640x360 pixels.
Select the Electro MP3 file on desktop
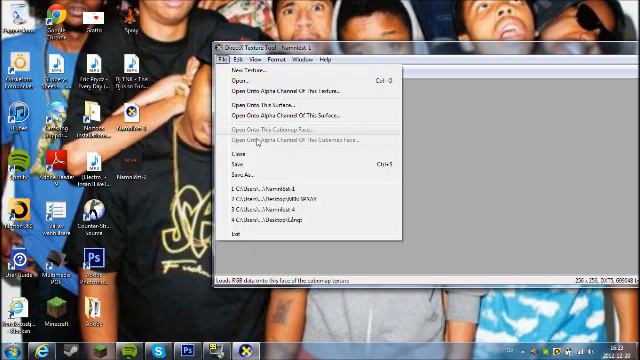click(94, 169)
